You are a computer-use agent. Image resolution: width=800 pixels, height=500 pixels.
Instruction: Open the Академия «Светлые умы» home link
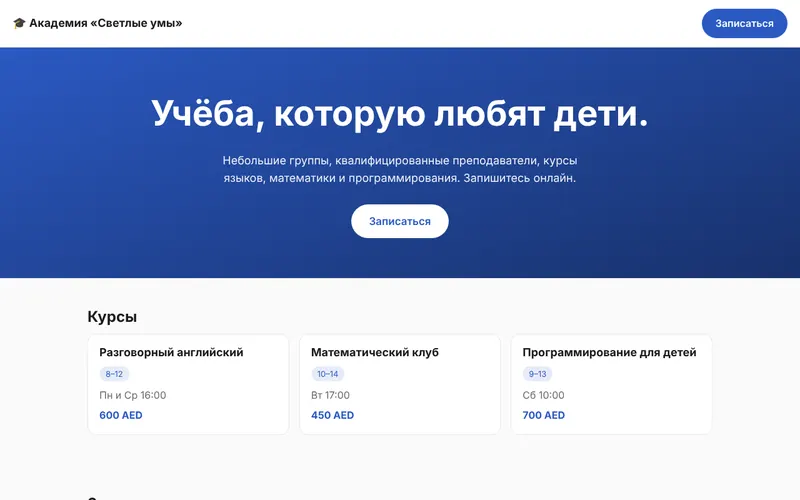click(97, 23)
